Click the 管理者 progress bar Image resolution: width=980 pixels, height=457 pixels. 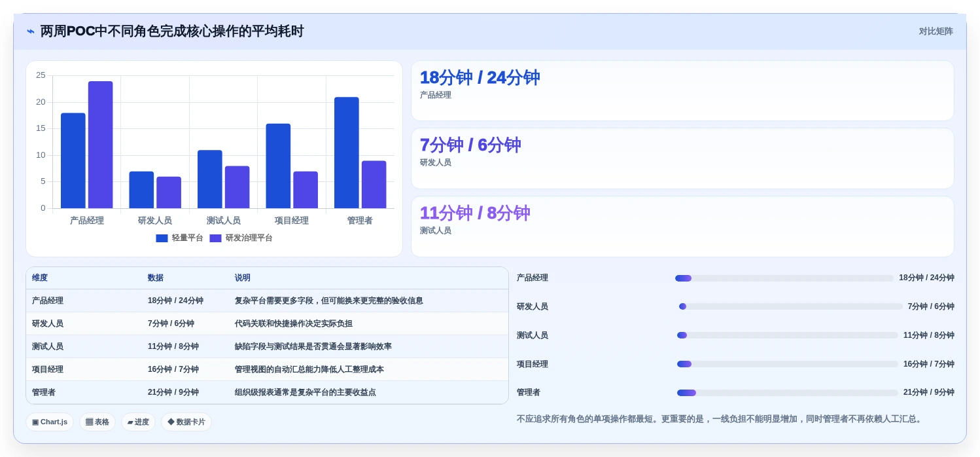(788, 393)
